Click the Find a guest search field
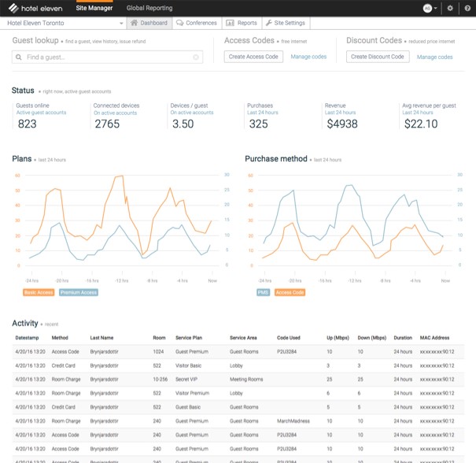476x463 pixels. (x=107, y=57)
